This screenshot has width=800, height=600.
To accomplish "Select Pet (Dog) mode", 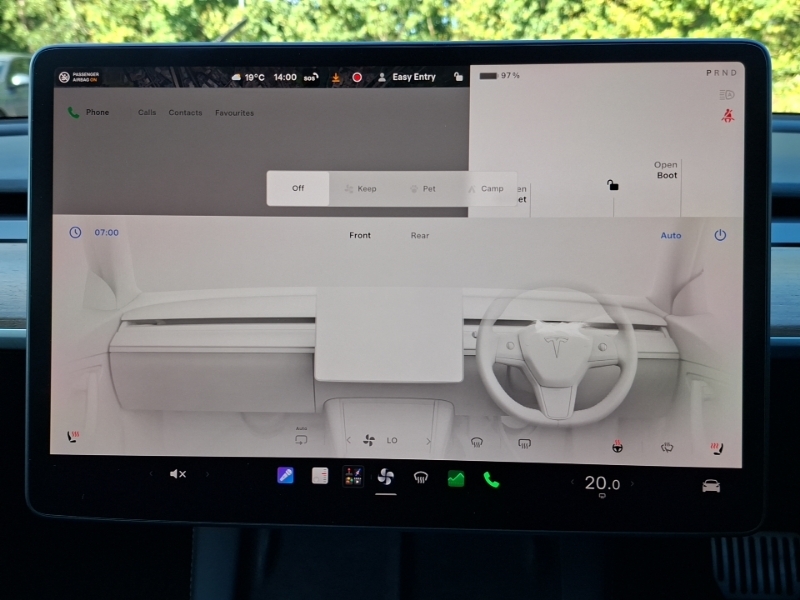I will point(423,189).
